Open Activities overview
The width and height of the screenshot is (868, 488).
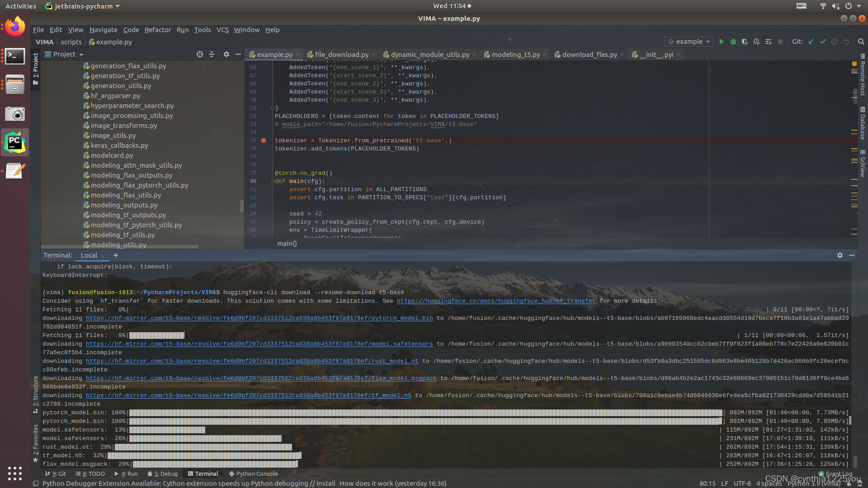[21, 6]
